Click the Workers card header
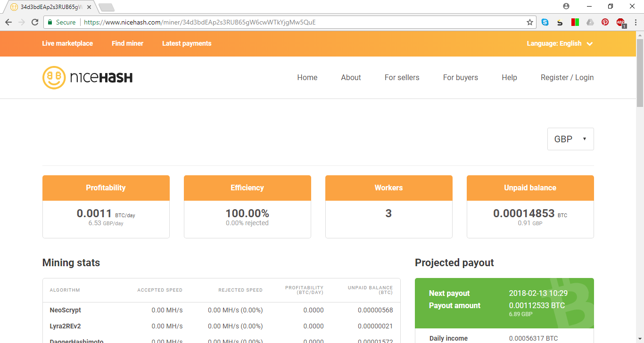This screenshot has height=343, width=644. (x=389, y=188)
